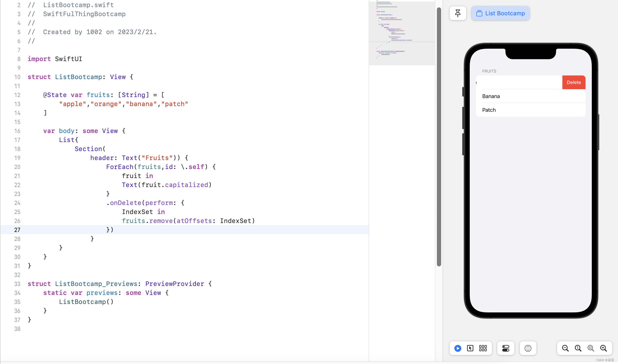
Task: Click 'capitalized' on line 22
Action: tap(187, 185)
